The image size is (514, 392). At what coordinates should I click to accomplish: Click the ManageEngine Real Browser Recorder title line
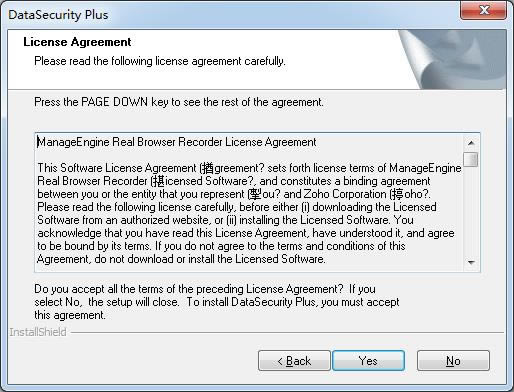tap(177, 142)
